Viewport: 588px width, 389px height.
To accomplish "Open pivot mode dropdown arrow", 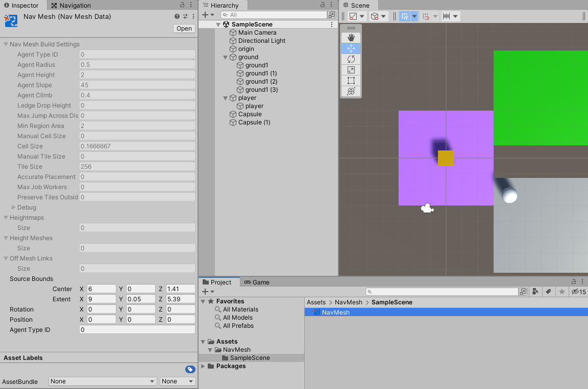I will click(x=362, y=16).
